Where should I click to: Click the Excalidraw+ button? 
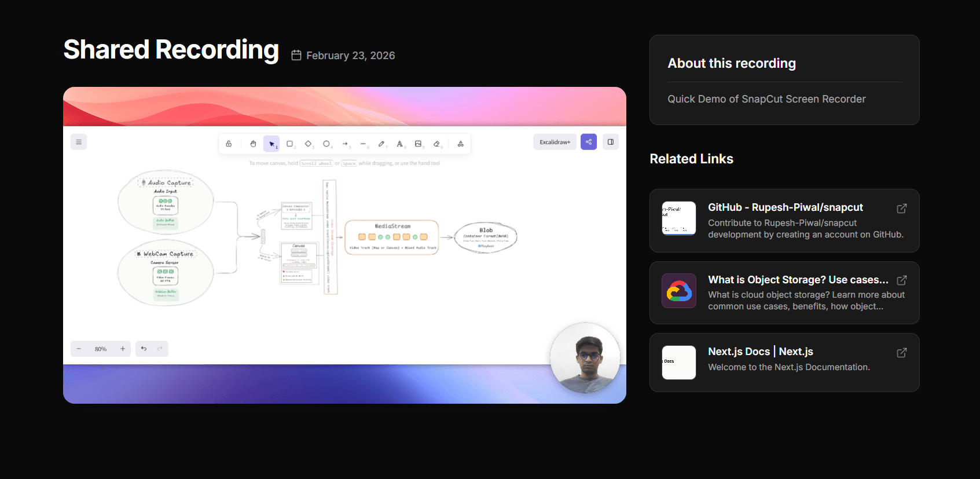click(x=555, y=142)
